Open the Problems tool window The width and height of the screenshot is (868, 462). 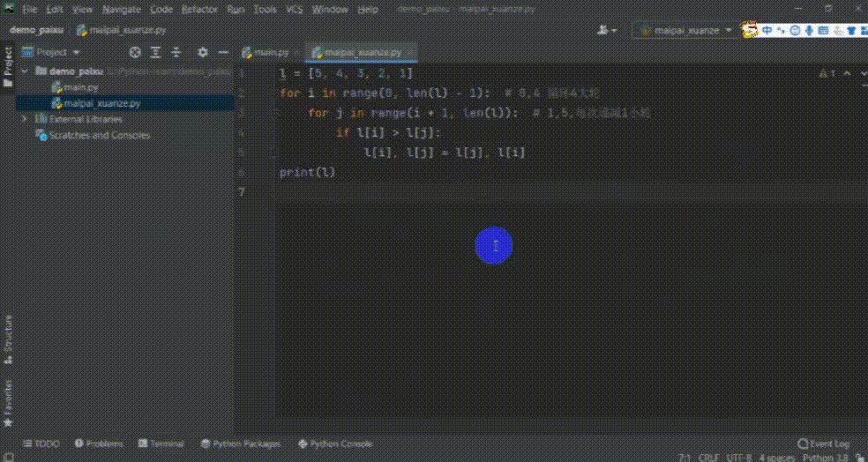pos(99,443)
